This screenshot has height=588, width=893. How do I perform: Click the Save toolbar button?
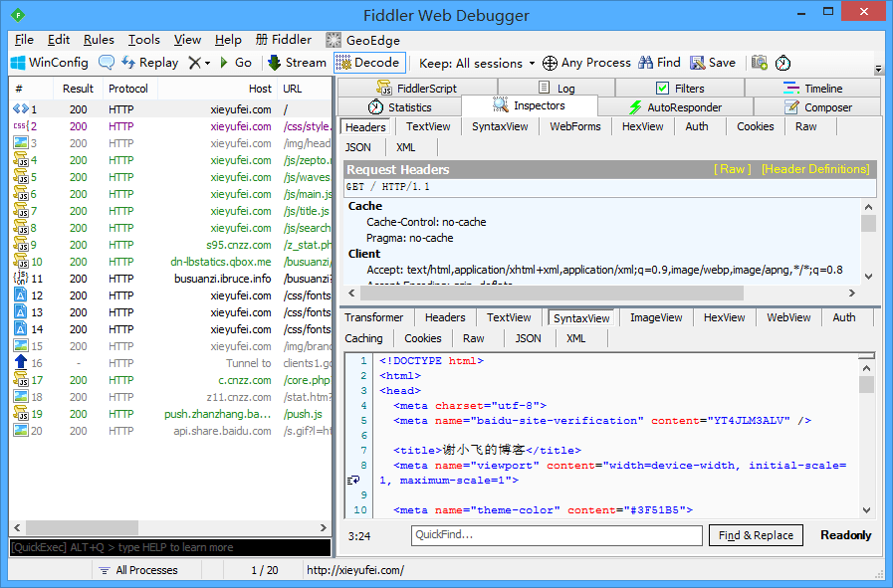[x=713, y=63]
